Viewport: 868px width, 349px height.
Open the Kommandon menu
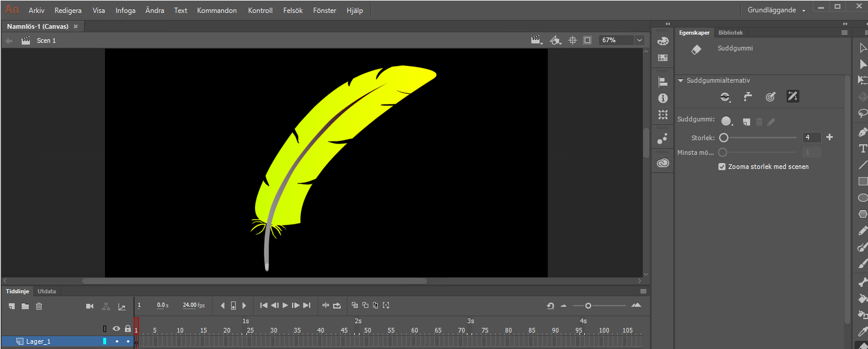click(217, 11)
